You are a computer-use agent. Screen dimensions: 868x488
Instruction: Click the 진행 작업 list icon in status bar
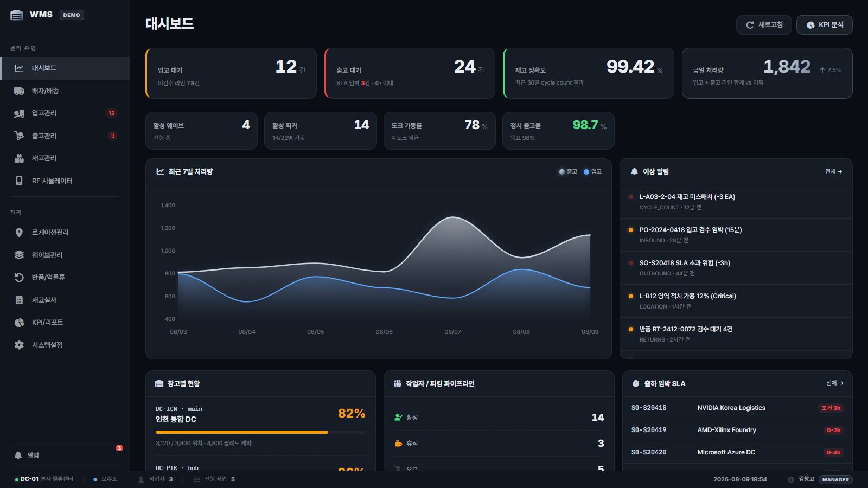point(196,479)
